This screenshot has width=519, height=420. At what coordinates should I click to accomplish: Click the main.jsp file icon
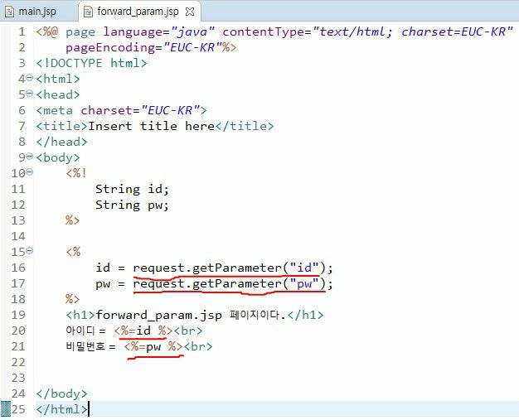coord(9,12)
